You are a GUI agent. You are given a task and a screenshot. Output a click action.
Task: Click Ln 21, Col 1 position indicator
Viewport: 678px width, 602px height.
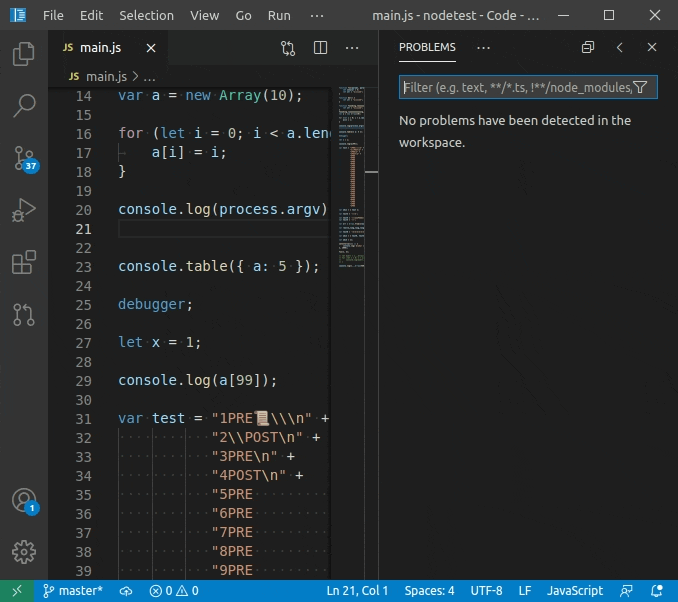point(357,591)
